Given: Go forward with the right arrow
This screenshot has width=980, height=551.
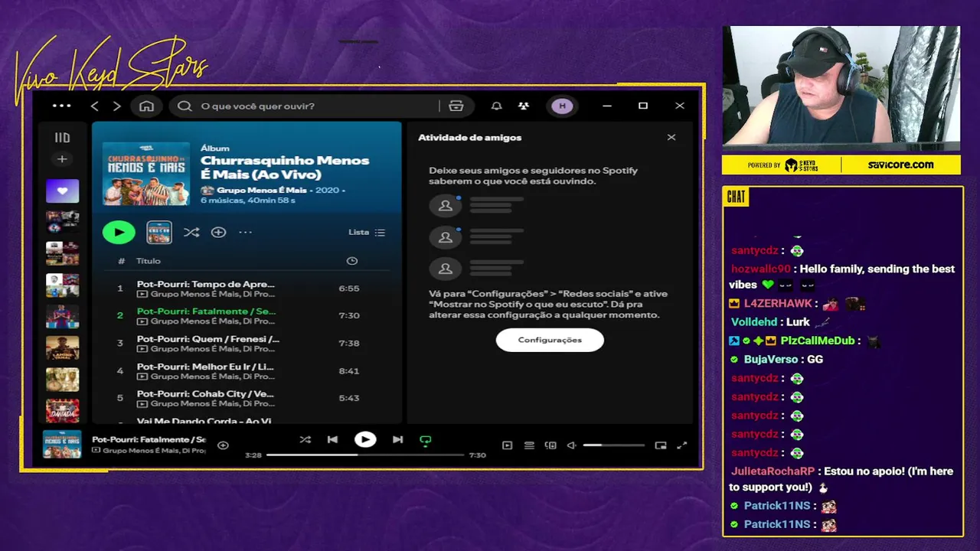Looking at the screenshot, I should (x=117, y=106).
